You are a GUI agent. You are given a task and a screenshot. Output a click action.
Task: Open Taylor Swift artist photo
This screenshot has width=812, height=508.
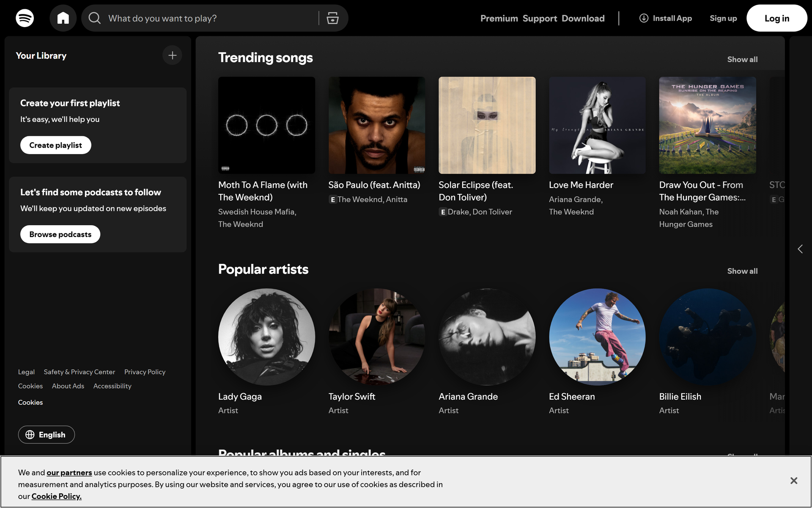pyautogui.click(x=377, y=337)
